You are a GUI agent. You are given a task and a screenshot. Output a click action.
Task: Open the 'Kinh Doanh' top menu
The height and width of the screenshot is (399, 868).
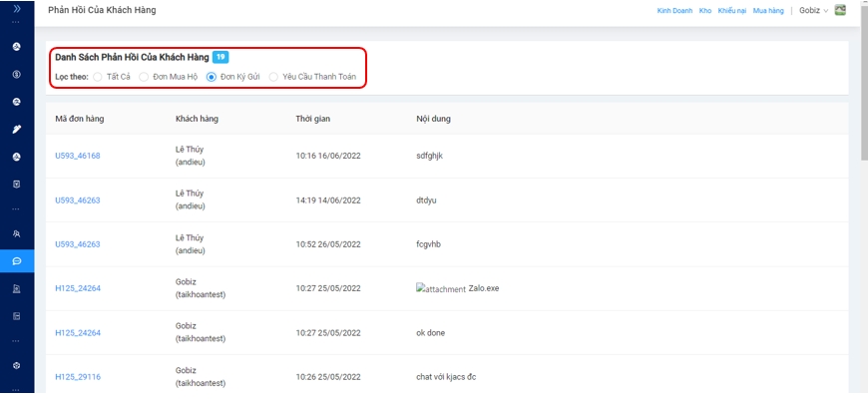point(673,10)
